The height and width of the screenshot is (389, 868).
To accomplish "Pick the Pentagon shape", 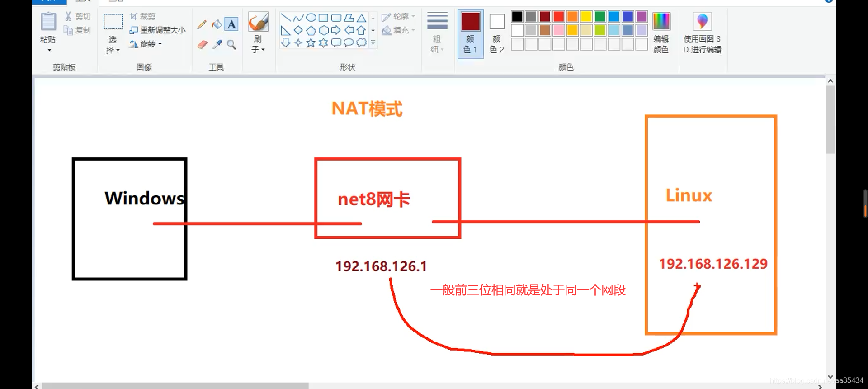I will (311, 30).
